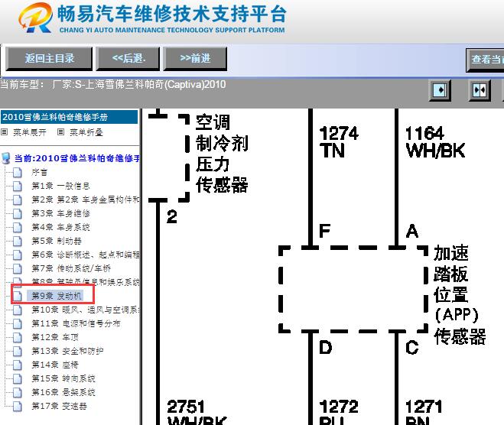Open 第16章 悬架系统
The image size is (504, 425).
63,392
